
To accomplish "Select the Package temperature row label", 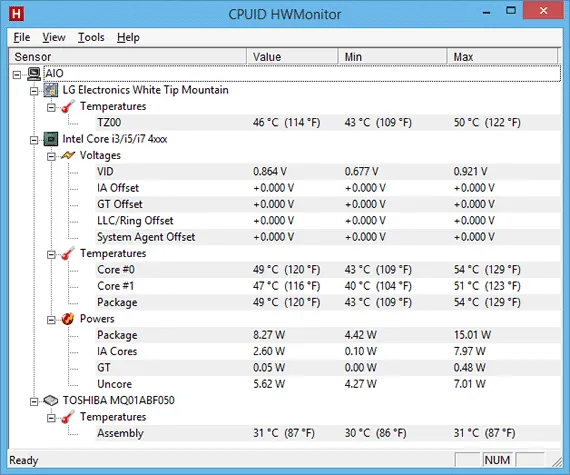I will click(117, 302).
